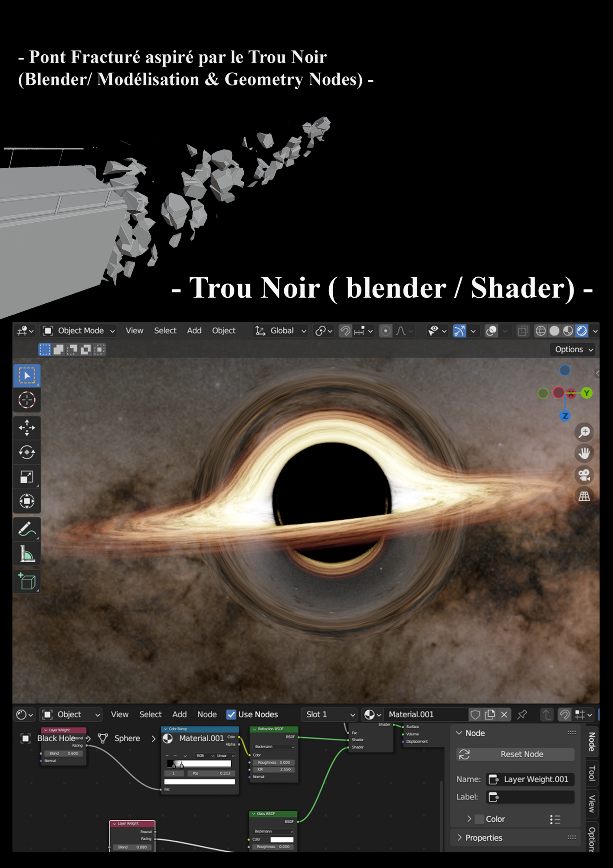Open the viewport Object menu
This screenshot has width=613, height=868.
[x=224, y=331]
